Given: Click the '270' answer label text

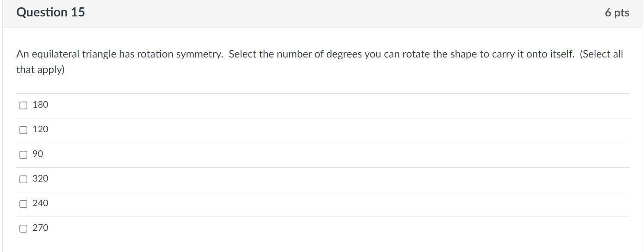Looking at the screenshot, I should tap(40, 228).
